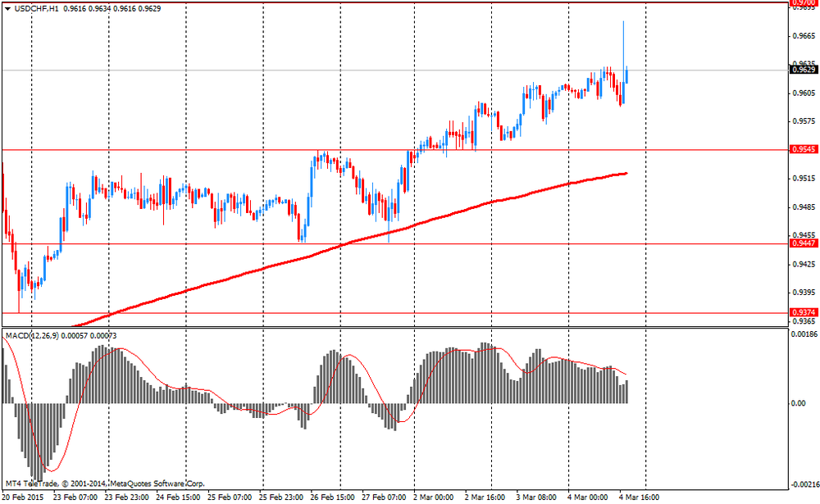Click the 24 Feb 15:00 time label
Screen dimensions: 820x504
178,497
